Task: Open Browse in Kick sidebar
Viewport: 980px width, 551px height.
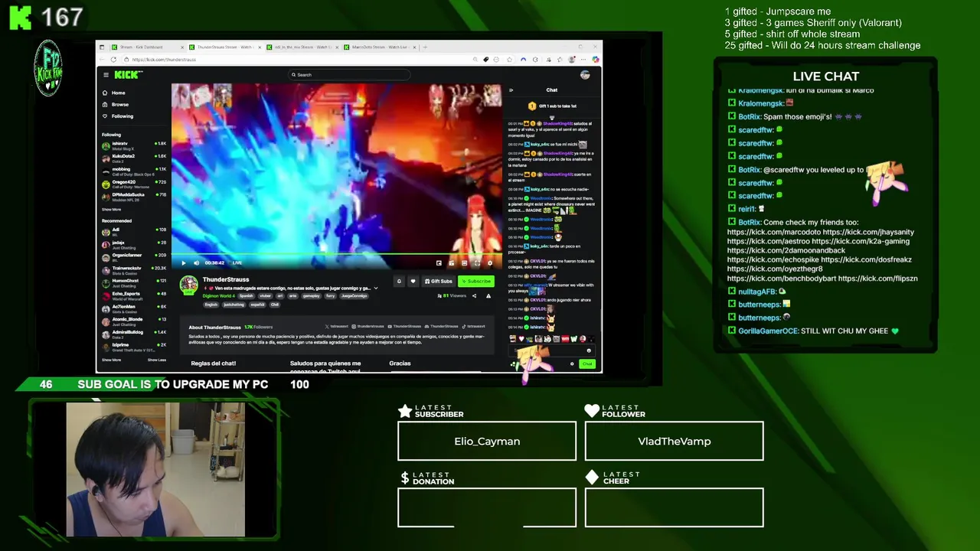Action: (116, 104)
